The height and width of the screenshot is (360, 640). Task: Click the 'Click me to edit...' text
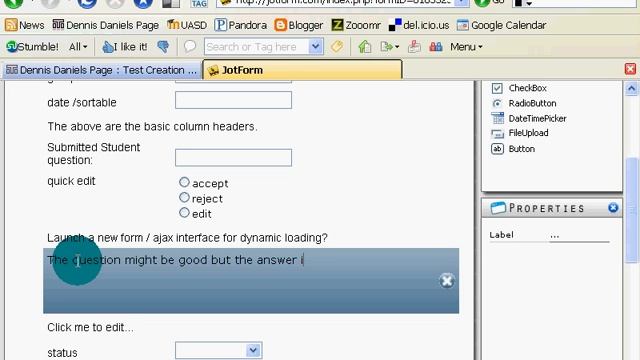(90, 327)
